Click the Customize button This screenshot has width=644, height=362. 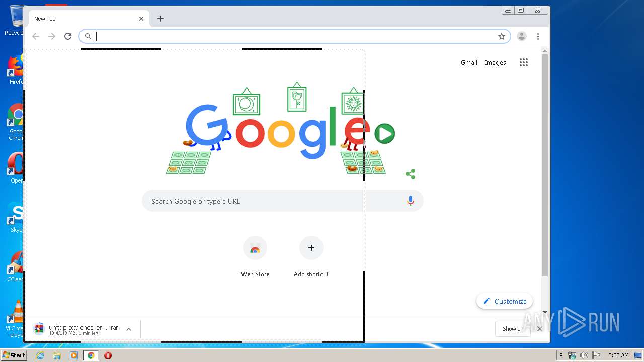[x=505, y=301]
